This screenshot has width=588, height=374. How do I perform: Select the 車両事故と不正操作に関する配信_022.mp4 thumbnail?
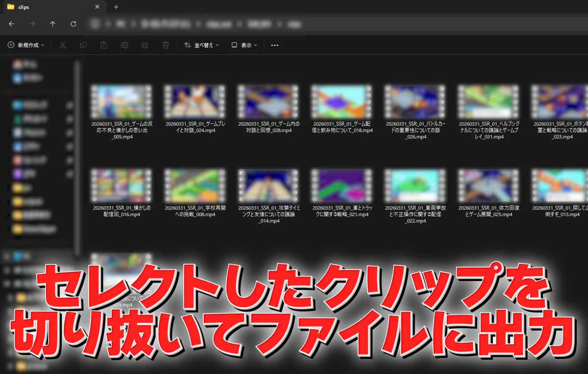coord(416,186)
